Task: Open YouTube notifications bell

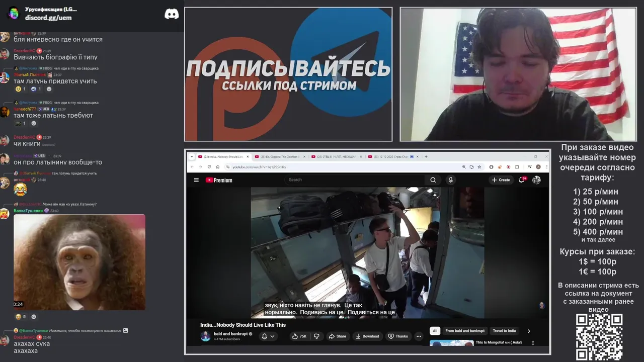Action: pos(522,179)
